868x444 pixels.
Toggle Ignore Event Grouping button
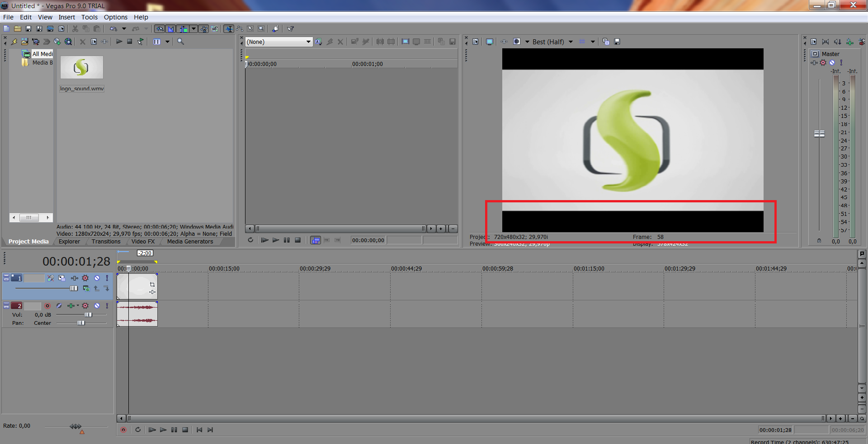click(215, 29)
